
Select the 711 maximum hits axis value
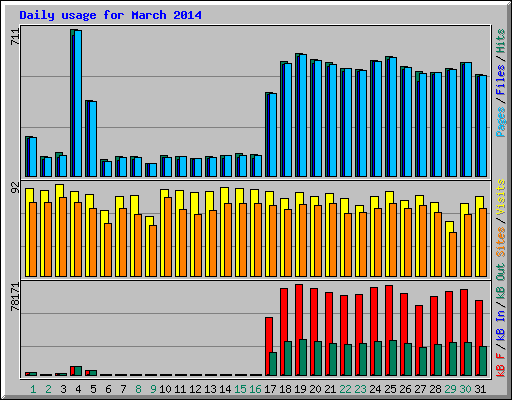pos(15,36)
